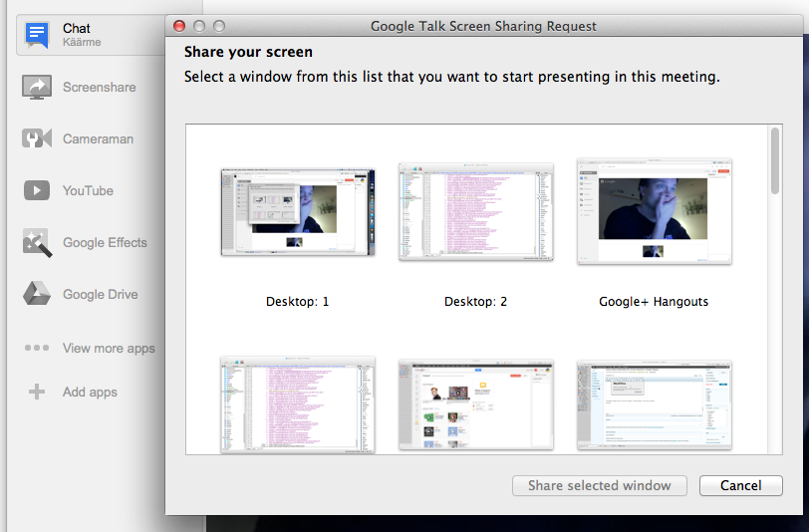
Task: Click the Desktop: 1 caption text
Action: (297, 301)
